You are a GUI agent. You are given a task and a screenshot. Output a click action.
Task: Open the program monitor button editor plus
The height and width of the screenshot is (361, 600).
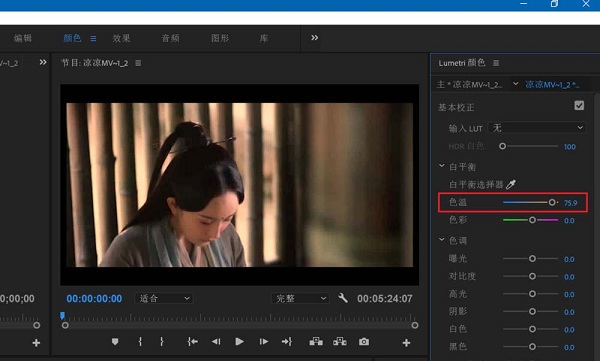coord(406,343)
